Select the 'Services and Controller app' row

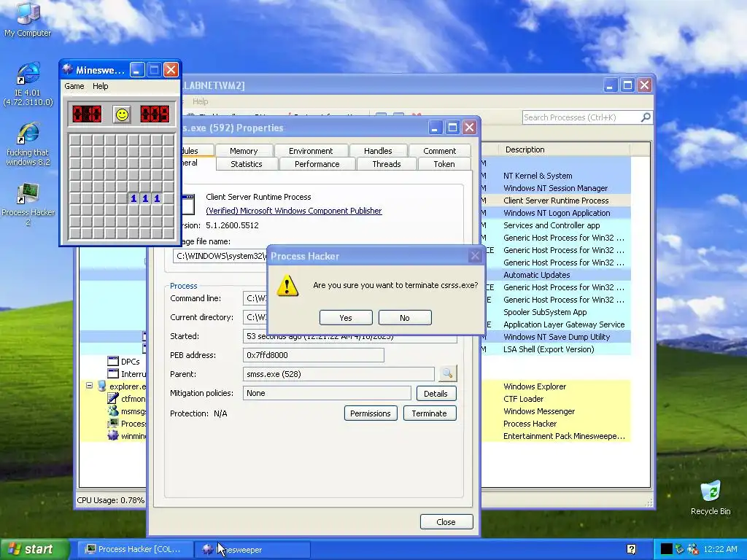[x=555, y=225]
